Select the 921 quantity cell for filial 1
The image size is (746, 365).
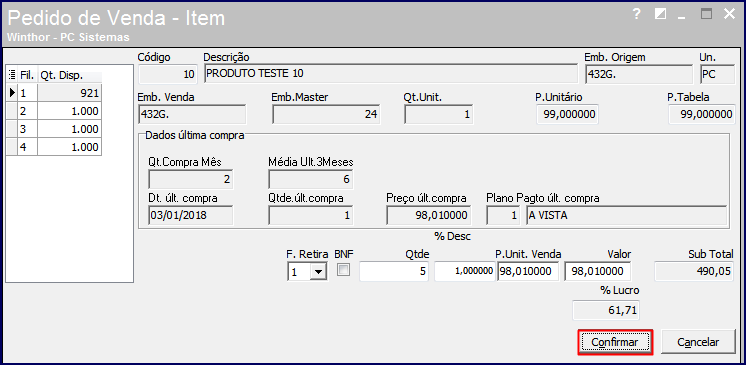tap(69, 93)
